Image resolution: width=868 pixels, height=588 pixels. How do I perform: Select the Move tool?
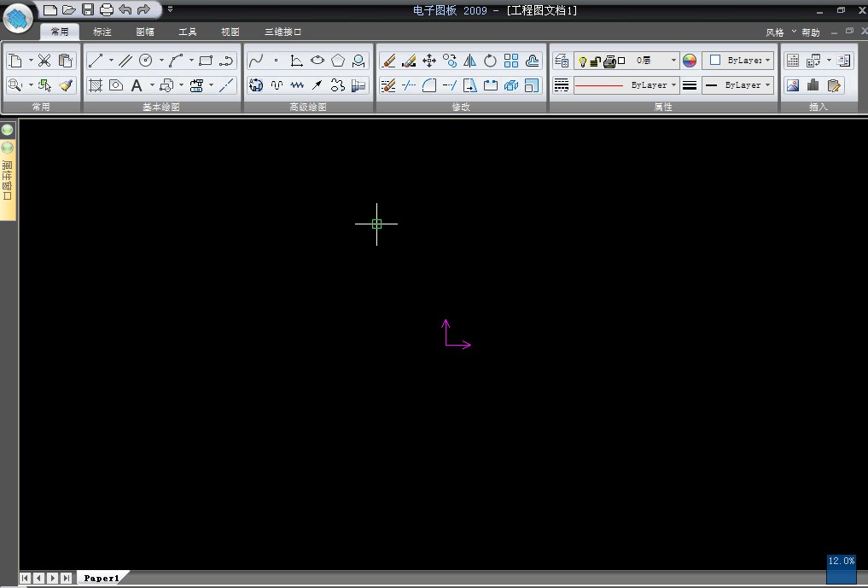429,61
